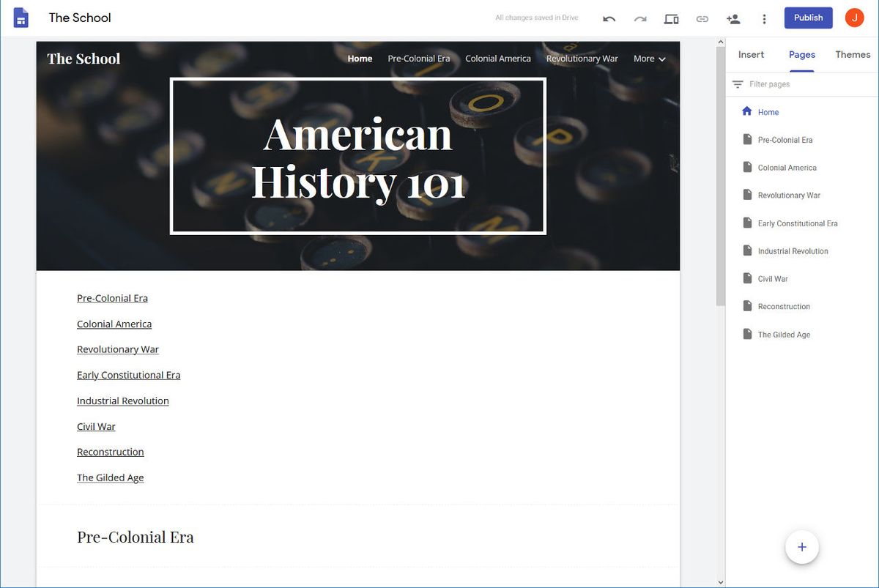
Task: Select the Home page in the Pages panel
Action: pyautogui.click(x=768, y=111)
